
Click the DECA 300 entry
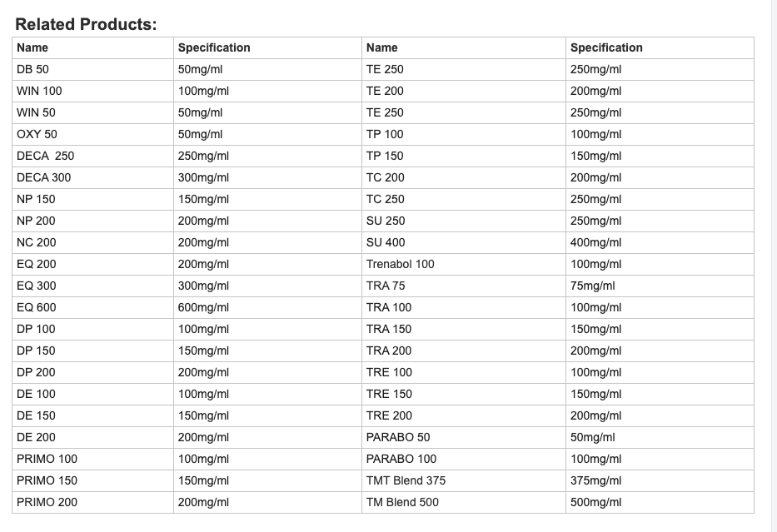(x=43, y=177)
